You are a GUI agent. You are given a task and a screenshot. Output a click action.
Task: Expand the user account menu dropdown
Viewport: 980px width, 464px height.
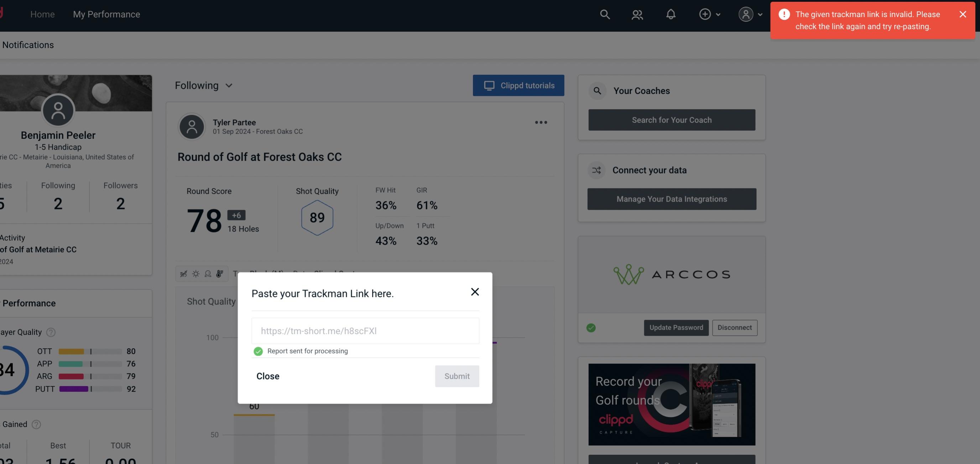point(750,14)
